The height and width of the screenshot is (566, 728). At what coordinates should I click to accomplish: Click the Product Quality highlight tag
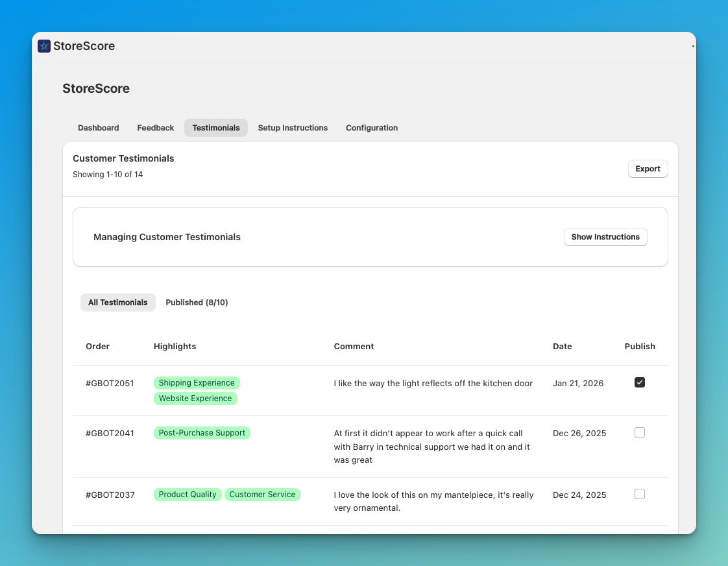pos(188,494)
